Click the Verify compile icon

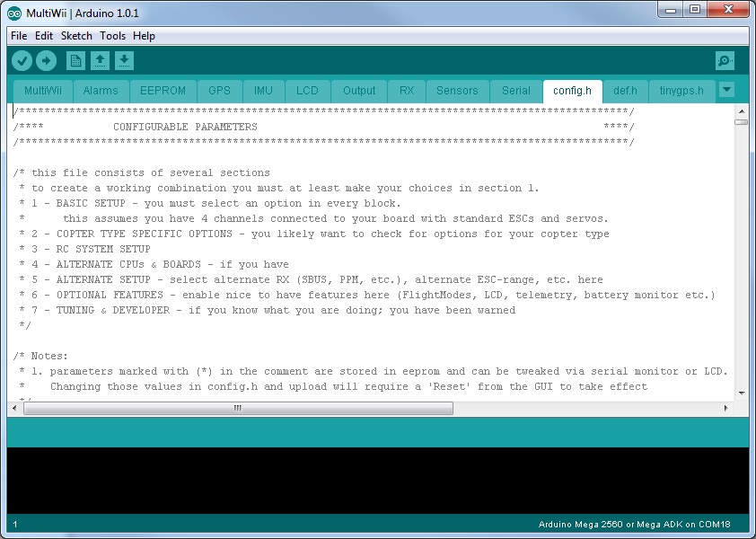(x=21, y=60)
